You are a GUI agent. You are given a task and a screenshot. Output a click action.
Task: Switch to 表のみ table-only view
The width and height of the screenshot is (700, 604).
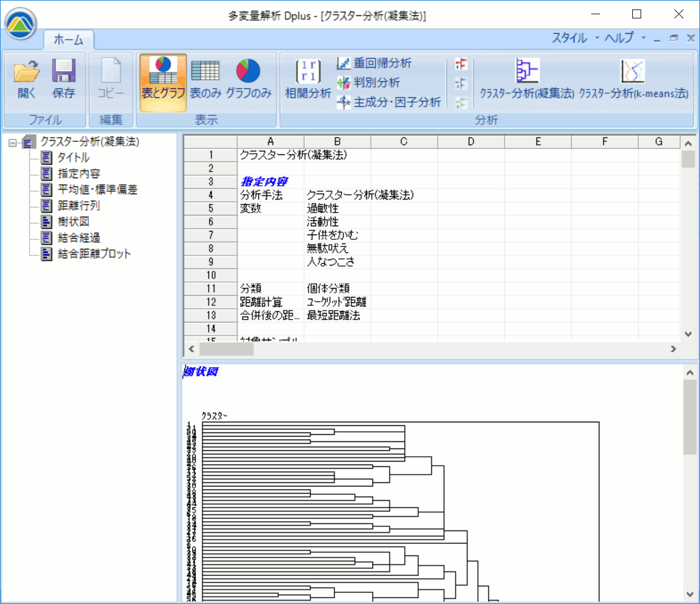click(x=206, y=78)
